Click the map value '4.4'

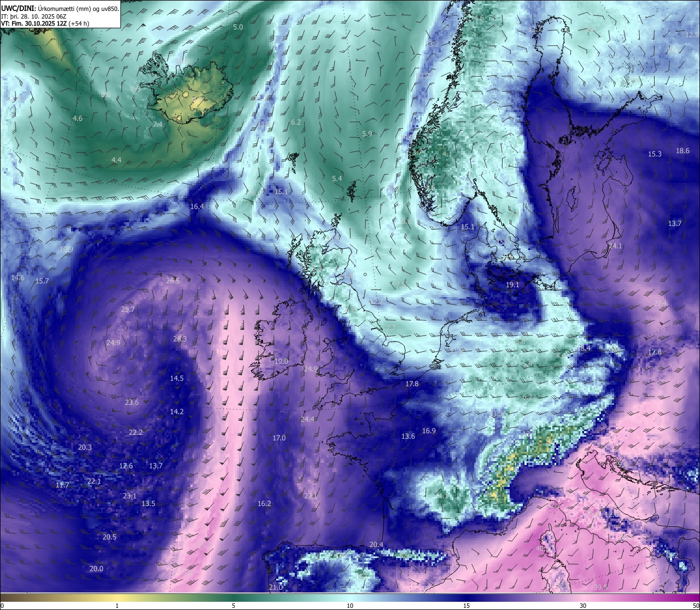tap(116, 160)
